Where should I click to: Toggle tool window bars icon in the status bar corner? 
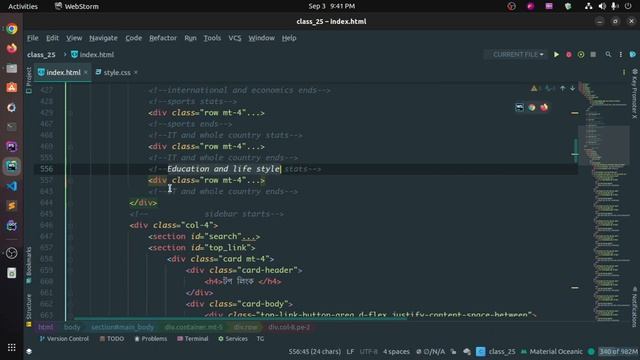pos(29,351)
